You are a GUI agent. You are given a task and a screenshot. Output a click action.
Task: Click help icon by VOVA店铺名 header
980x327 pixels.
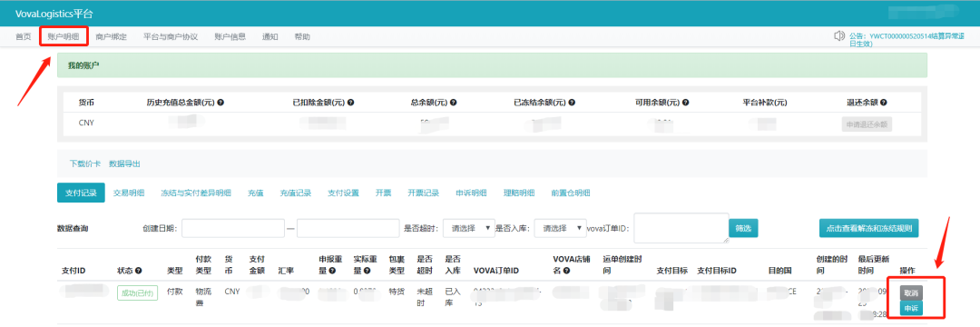567,271
